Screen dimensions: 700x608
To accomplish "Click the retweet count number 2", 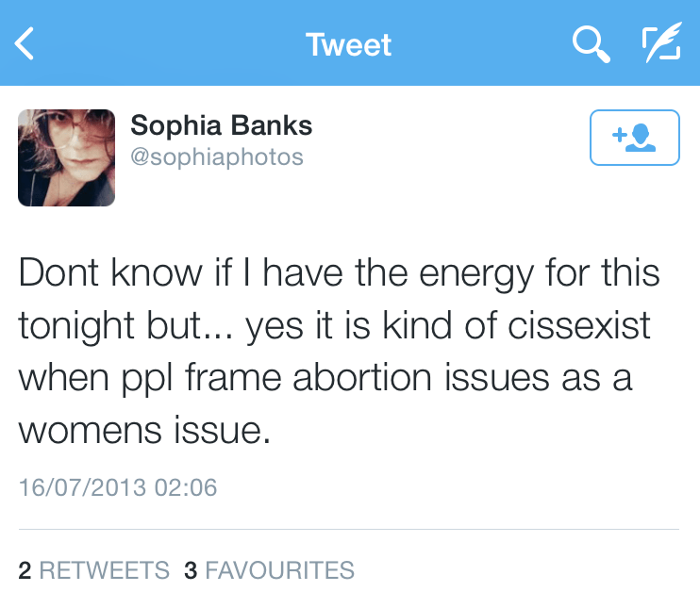I will click(25, 570).
